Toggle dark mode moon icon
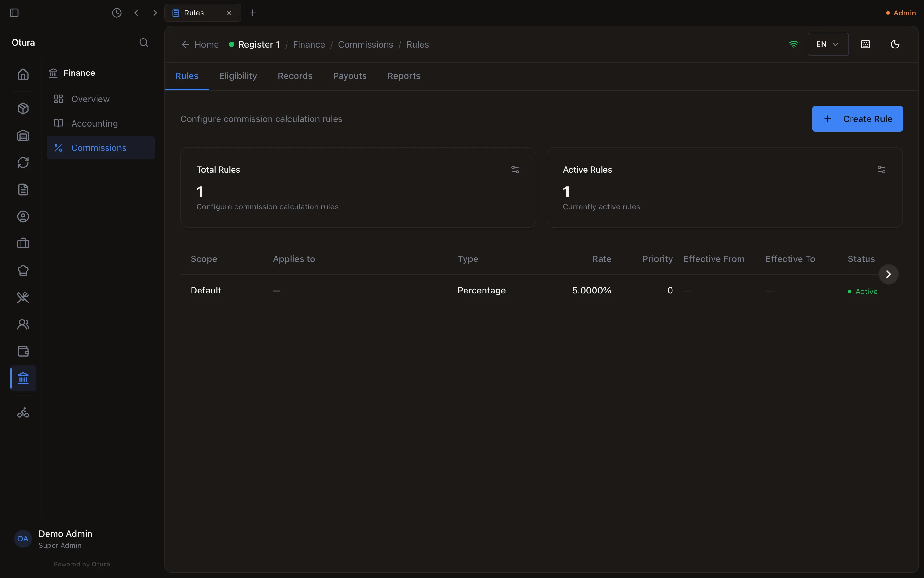Viewport: 924px width, 578px height. pyautogui.click(x=895, y=44)
